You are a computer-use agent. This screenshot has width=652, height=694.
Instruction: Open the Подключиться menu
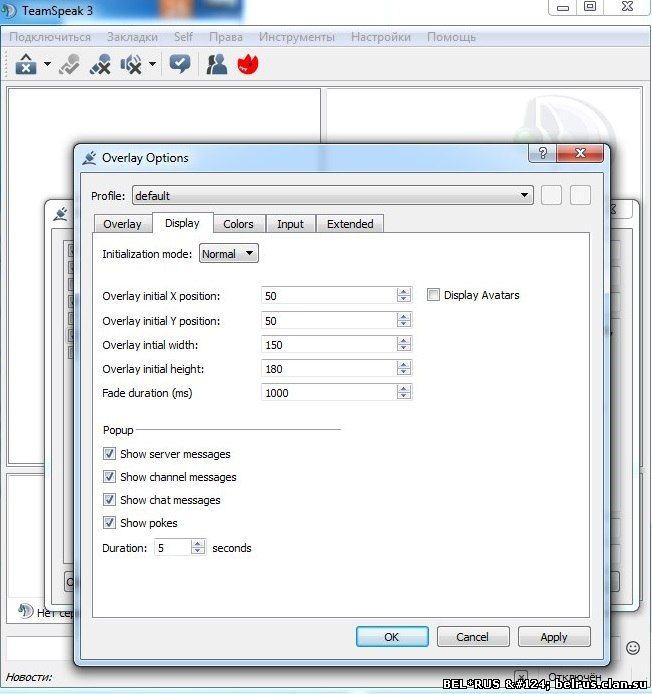[50, 37]
